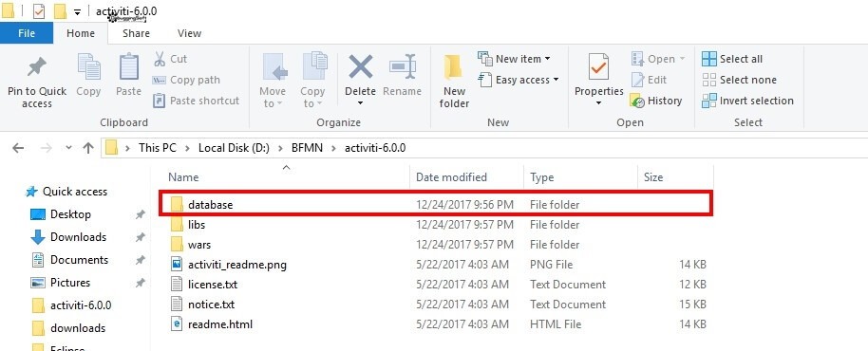Click the History icon
Viewport: 868px width, 351px height.
pos(637,102)
